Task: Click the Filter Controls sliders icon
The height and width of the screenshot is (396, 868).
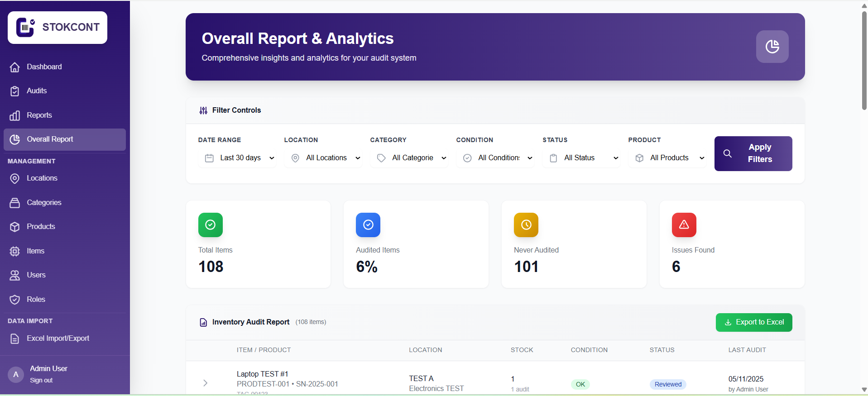Action: click(x=203, y=110)
